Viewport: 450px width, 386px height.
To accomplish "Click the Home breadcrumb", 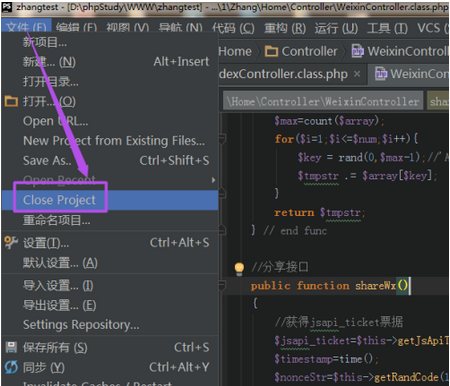I will 235,51.
